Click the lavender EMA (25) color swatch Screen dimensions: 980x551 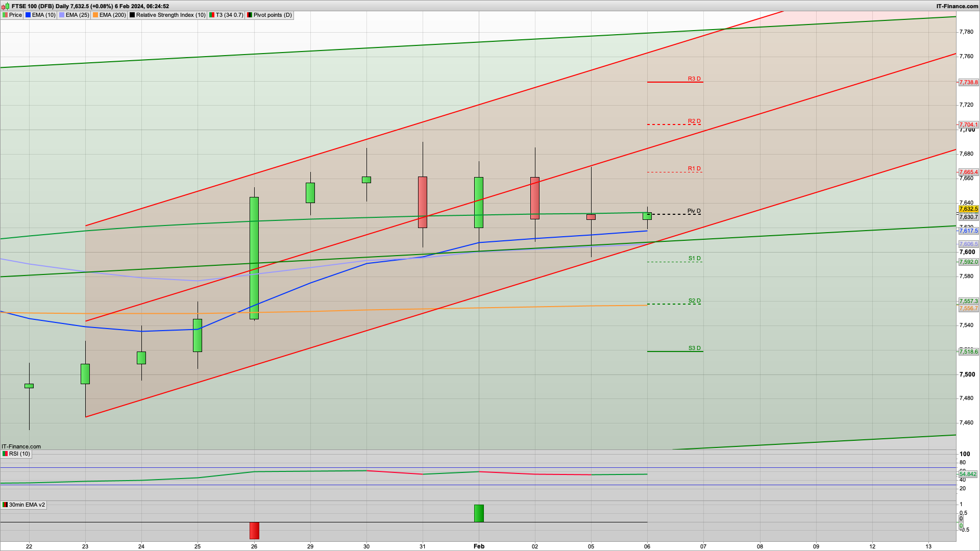[62, 15]
